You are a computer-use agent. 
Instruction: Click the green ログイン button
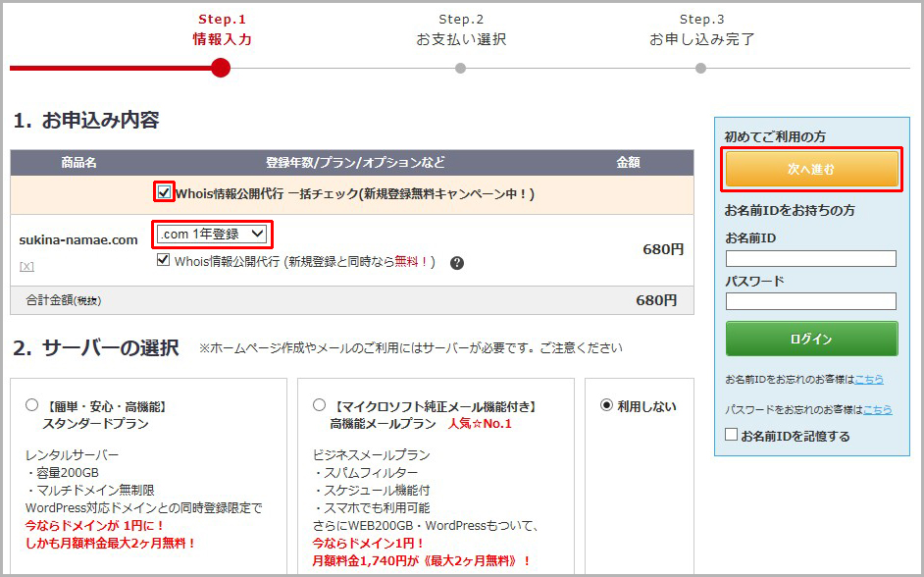pos(811,339)
